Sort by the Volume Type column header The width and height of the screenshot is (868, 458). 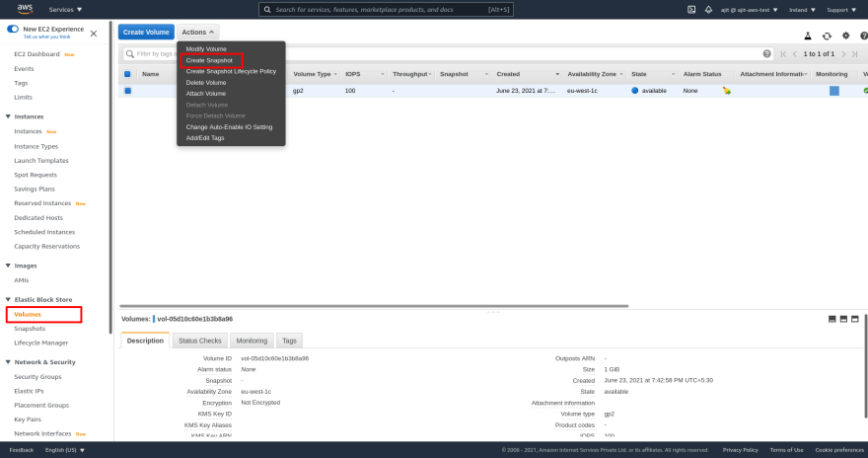click(x=313, y=74)
